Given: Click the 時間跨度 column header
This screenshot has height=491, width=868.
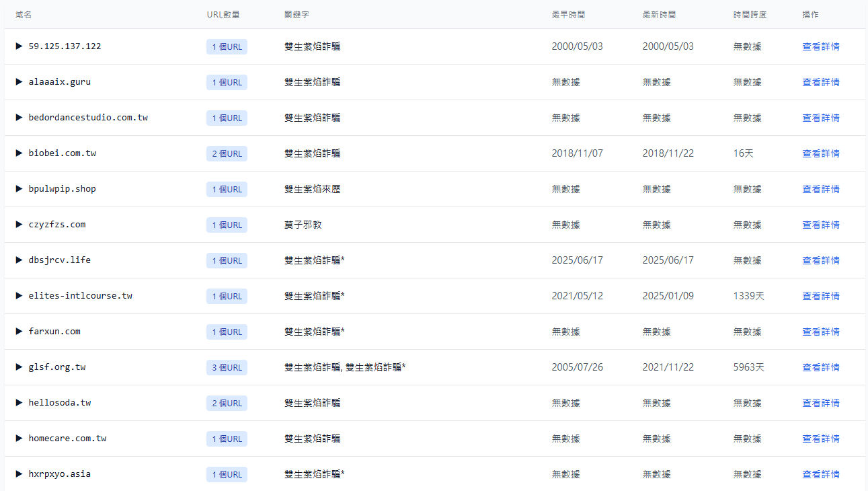Looking at the screenshot, I should pyautogui.click(x=750, y=14).
